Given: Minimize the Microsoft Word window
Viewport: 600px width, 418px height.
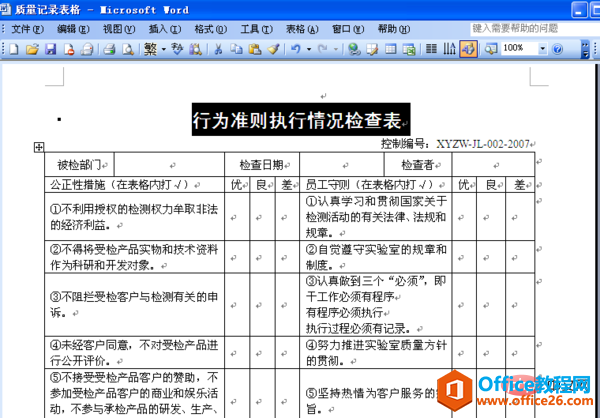Looking at the screenshot, I should (579, 10).
